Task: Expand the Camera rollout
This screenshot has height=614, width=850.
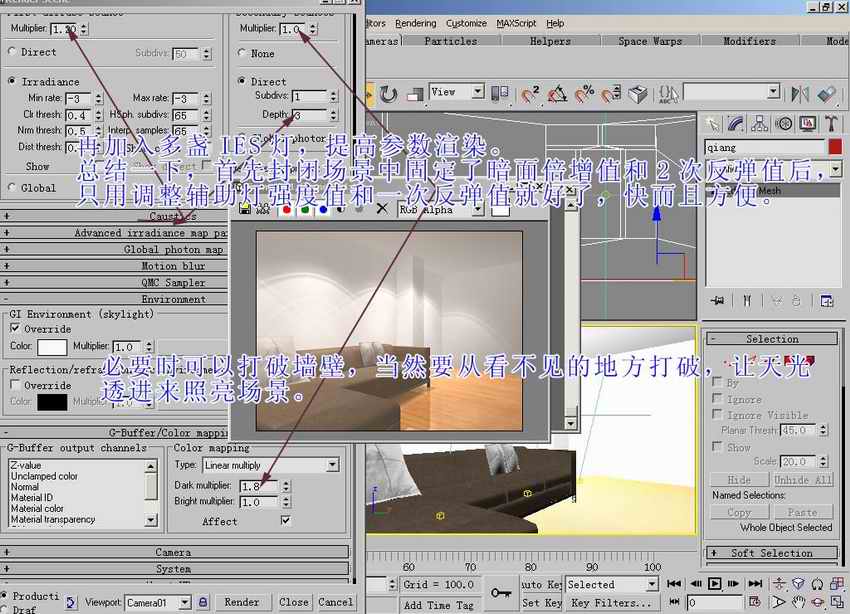Action: pos(173,552)
